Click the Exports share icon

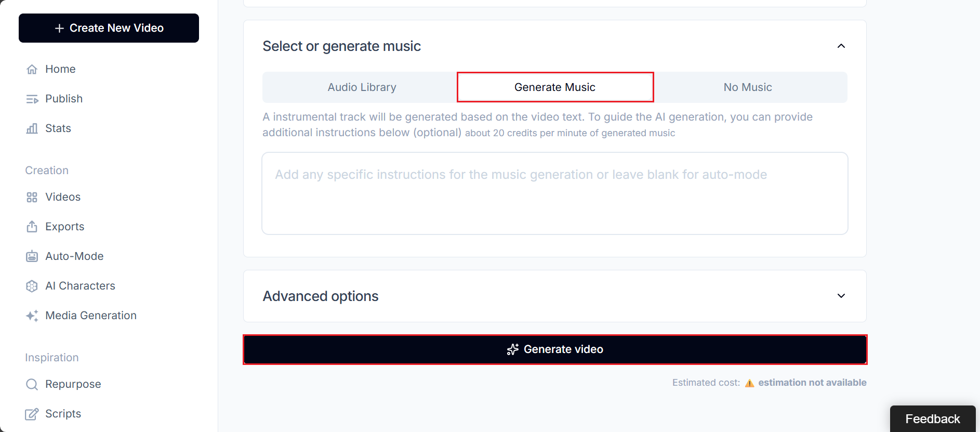click(32, 227)
